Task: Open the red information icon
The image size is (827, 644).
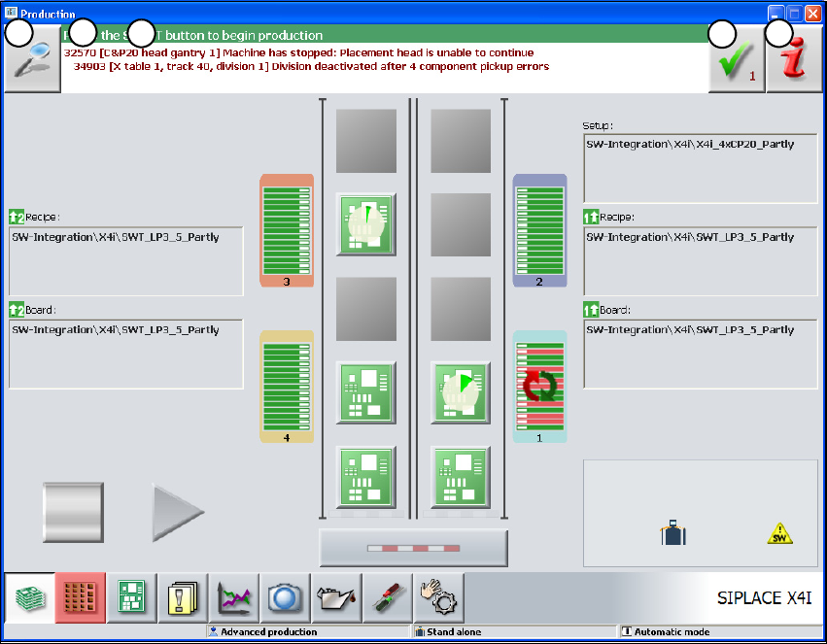Action: click(x=794, y=59)
